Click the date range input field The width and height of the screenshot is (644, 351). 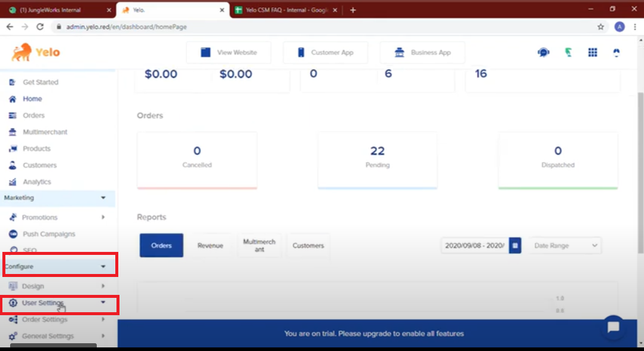475,245
